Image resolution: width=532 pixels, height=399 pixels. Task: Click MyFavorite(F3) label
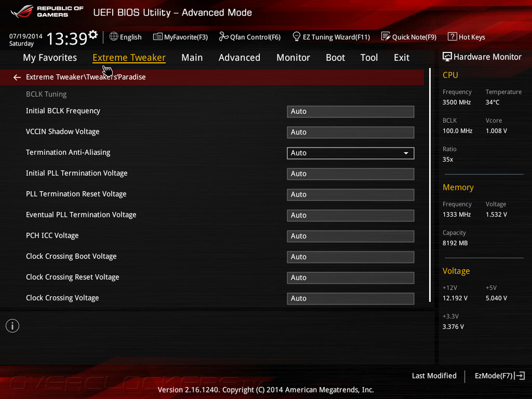tap(186, 37)
